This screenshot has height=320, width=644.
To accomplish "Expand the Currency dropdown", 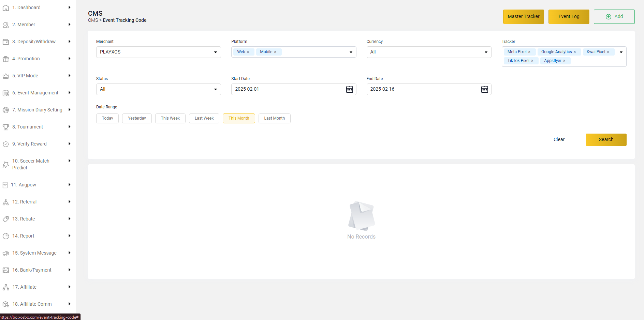I will tap(486, 52).
